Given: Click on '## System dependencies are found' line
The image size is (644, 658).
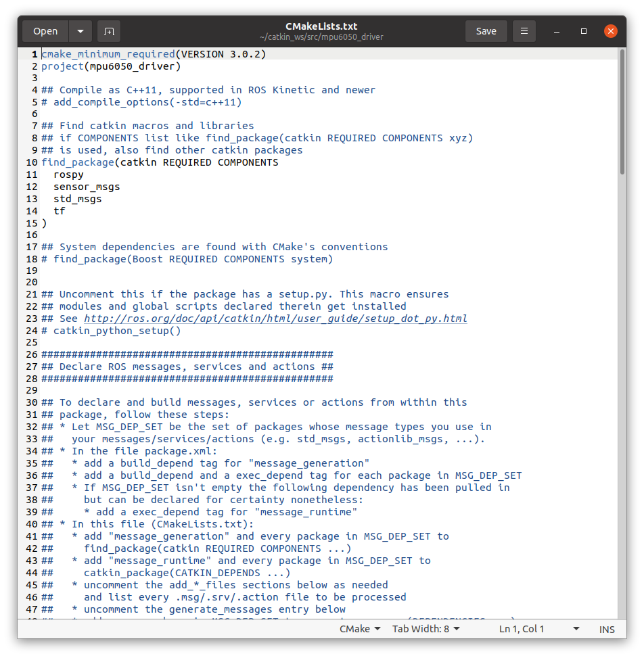Looking at the screenshot, I should point(214,247).
